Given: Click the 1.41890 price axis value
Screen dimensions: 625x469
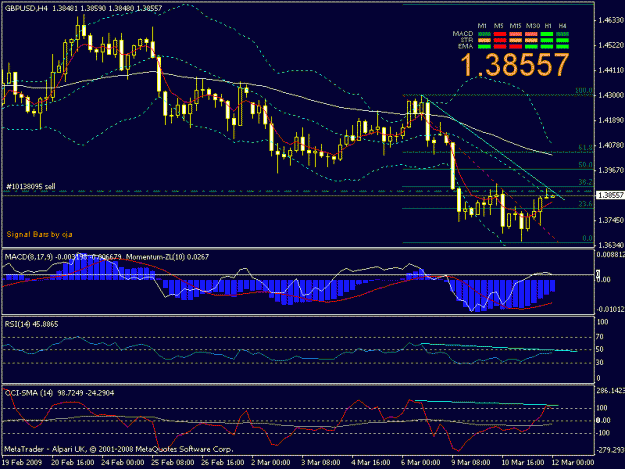Looking at the screenshot, I should (611, 120).
